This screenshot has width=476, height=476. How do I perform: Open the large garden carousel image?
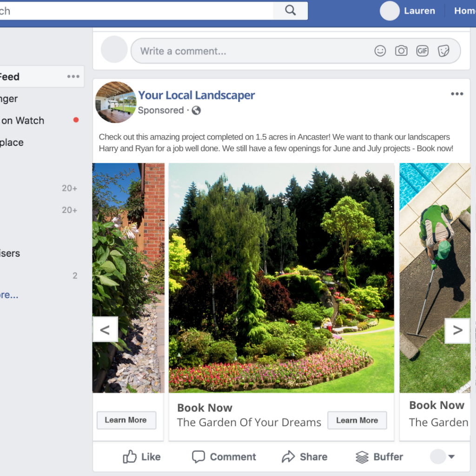(281, 278)
